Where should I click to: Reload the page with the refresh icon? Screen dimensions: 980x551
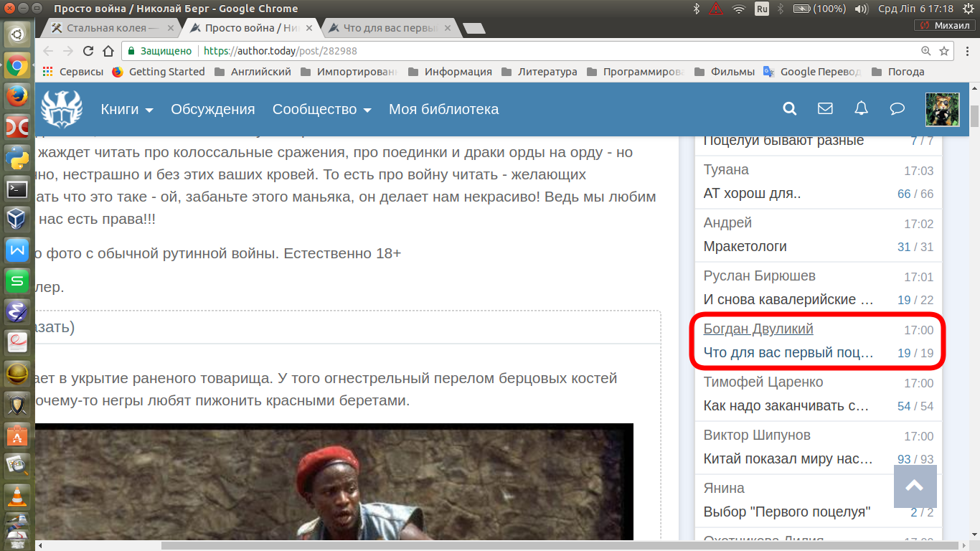[x=88, y=51]
